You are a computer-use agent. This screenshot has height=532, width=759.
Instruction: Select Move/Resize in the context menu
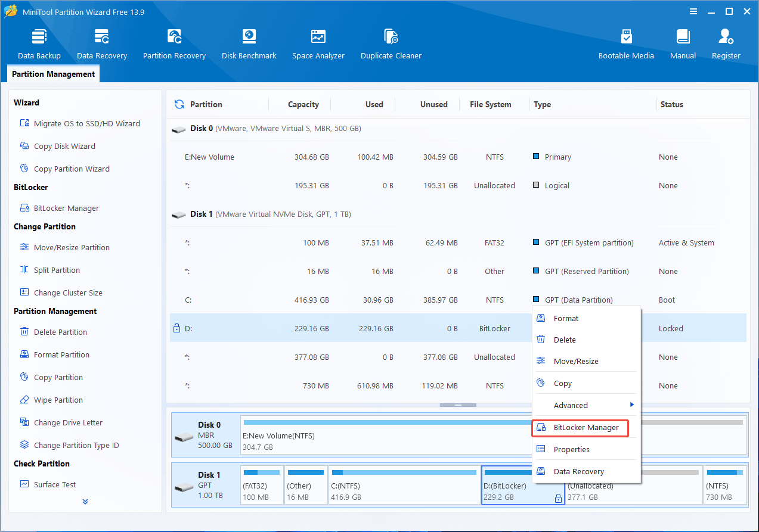(586, 361)
